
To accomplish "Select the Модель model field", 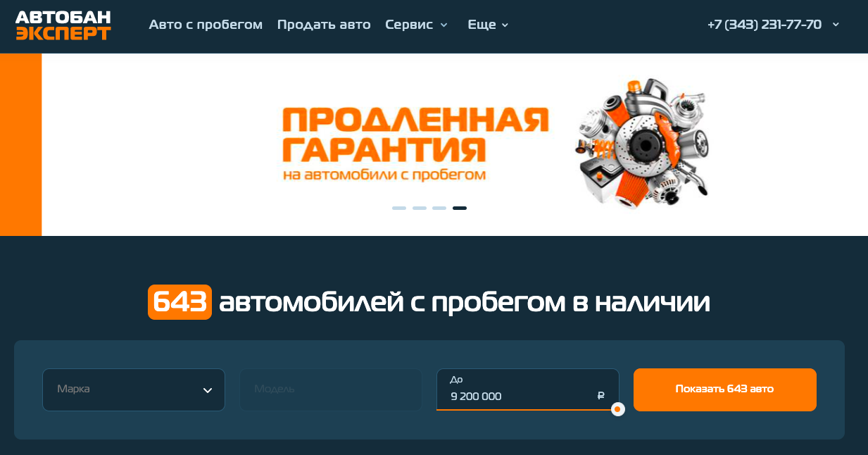I will 331,389.
